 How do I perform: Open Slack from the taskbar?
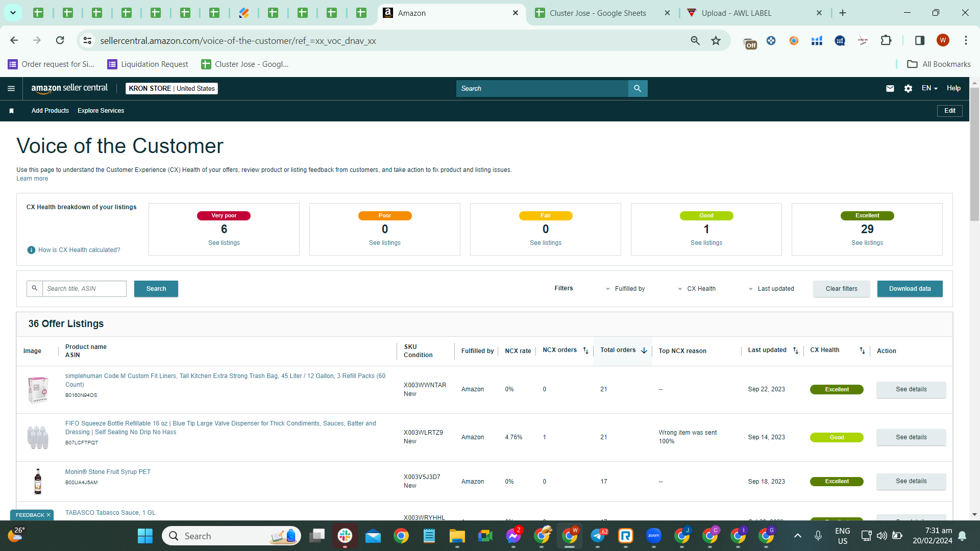coord(345,536)
